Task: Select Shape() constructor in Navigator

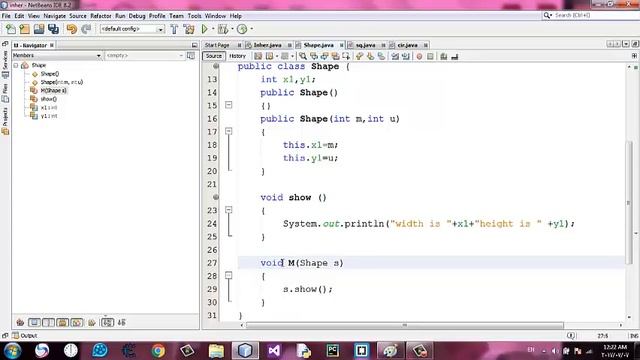Action: click(x=50, y=74)
